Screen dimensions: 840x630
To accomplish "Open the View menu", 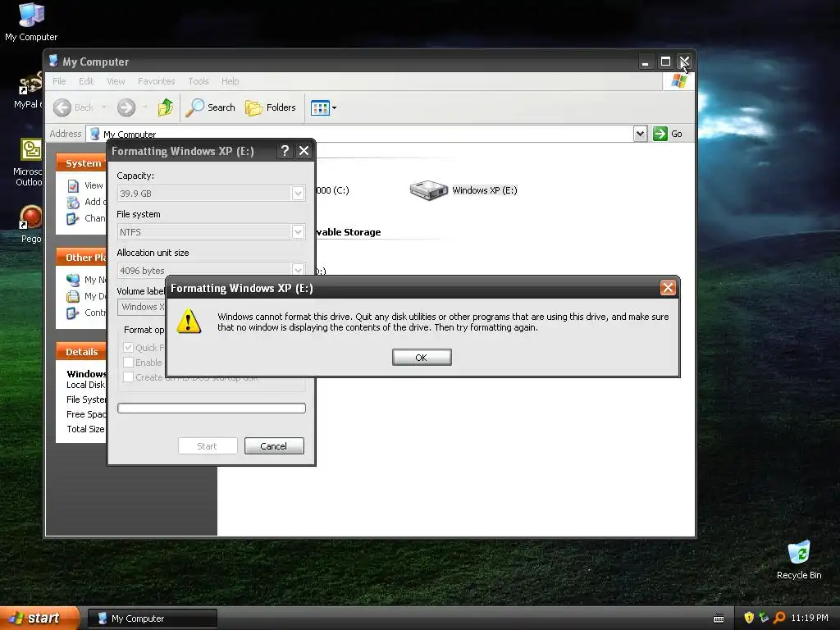I will (116, 81).
